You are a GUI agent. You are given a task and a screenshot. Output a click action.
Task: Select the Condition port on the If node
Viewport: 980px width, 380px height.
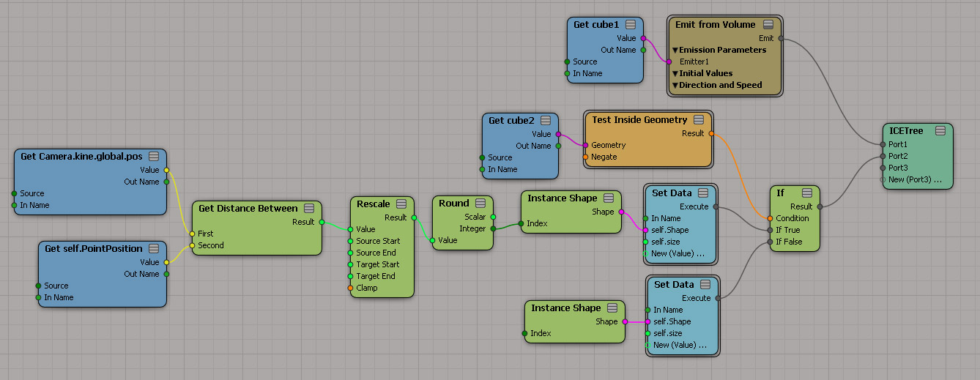771,218
